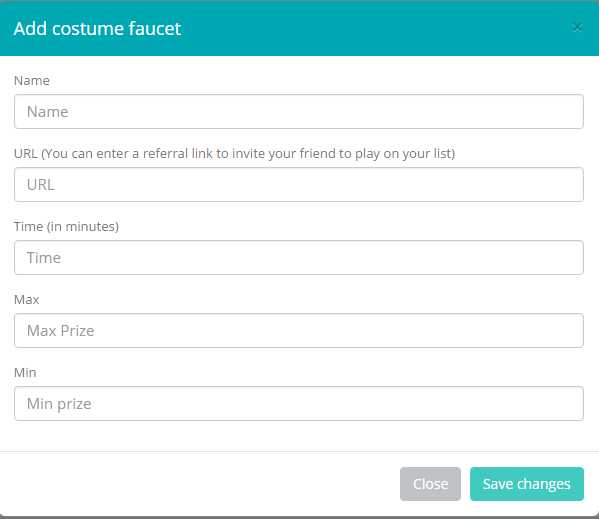
Task: Click the dark backdrop strip below the dialog
Action: click(300, 517)
